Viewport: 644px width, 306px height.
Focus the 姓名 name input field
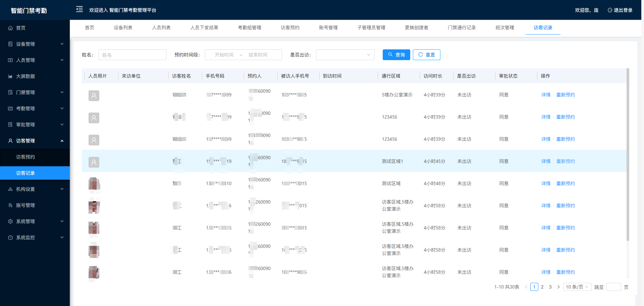[x=132, y=55]
